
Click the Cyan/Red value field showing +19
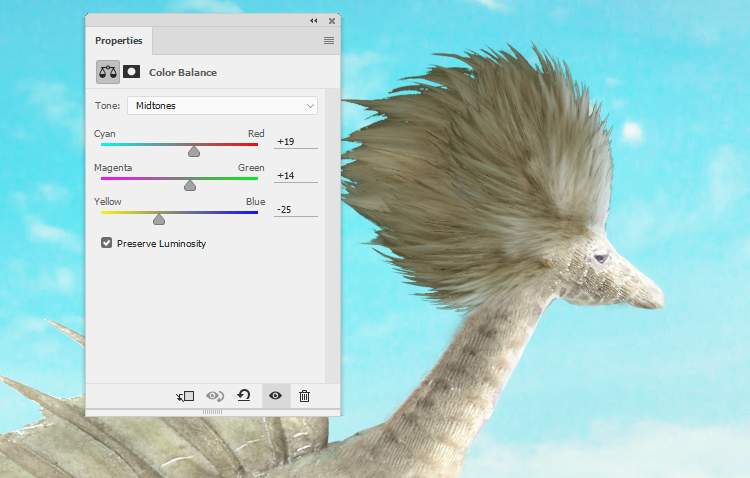(296, 142)
